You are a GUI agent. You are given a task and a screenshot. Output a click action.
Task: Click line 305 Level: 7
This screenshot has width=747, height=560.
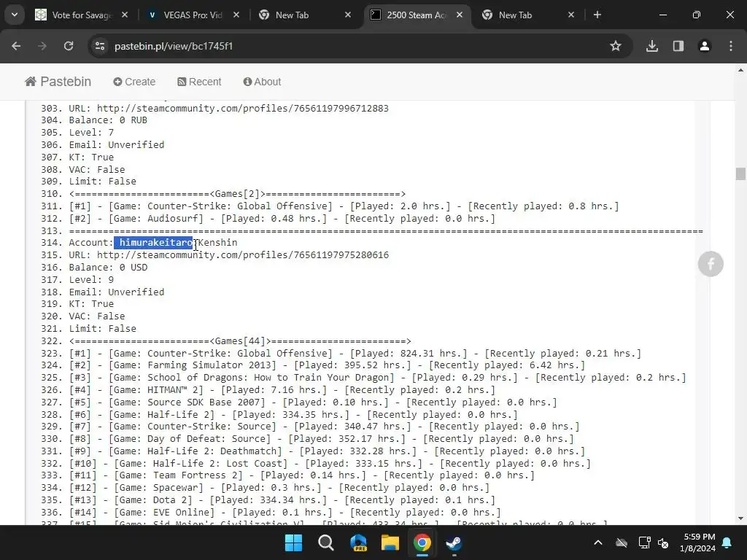pos(91,133)
